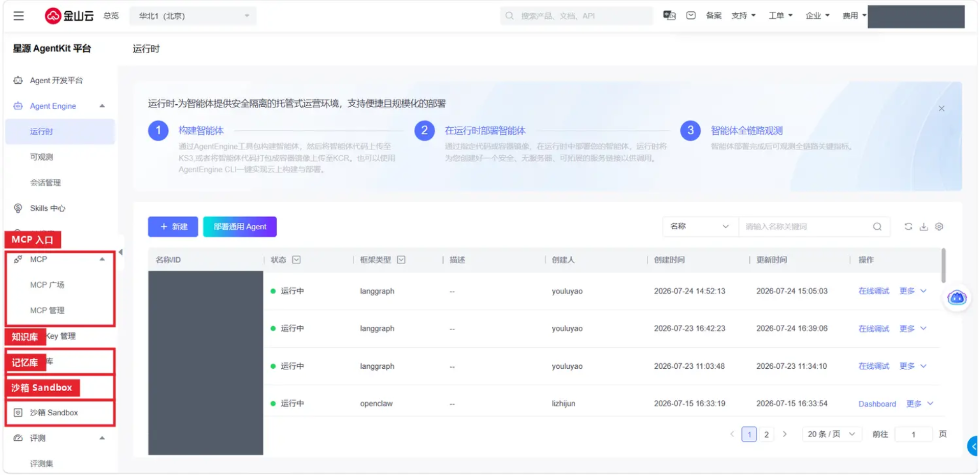Viewport: 980px width, 475px height.
Task: Open MCP 管理 in the sidebar
Action: coord(47,310)
